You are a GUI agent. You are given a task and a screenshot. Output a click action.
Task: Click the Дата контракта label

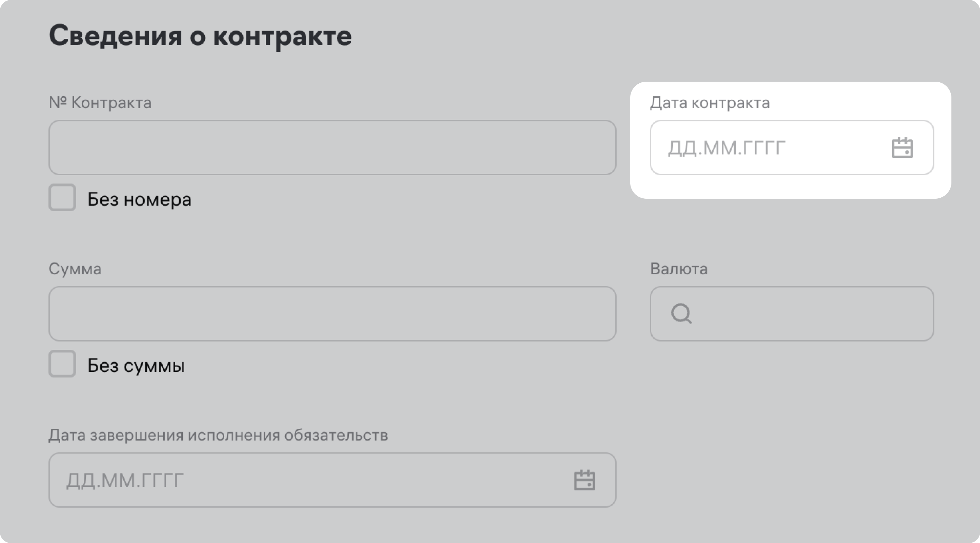click(x=709, y=103)
